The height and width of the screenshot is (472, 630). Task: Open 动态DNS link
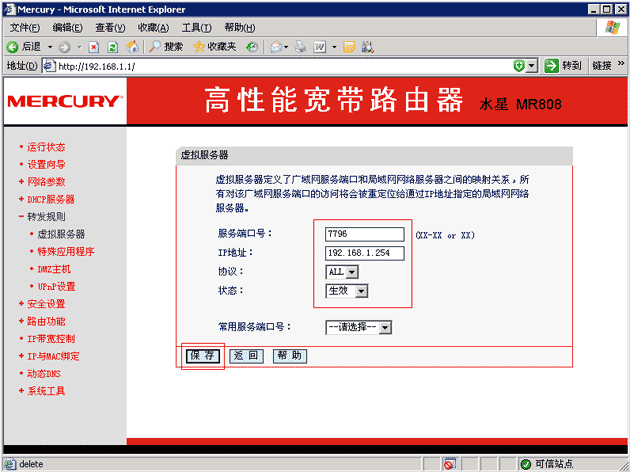[43, 374]
